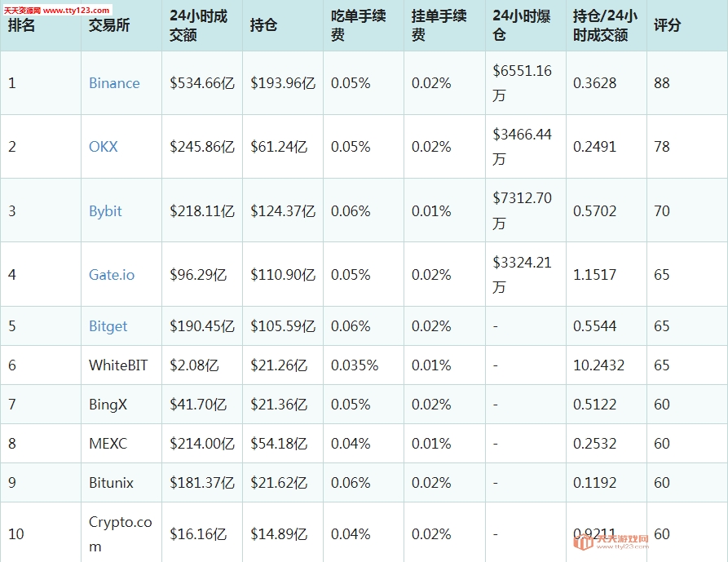728x562 pixels.
Task: Click the 持仓 column header
Action: [x=263, y=24]
